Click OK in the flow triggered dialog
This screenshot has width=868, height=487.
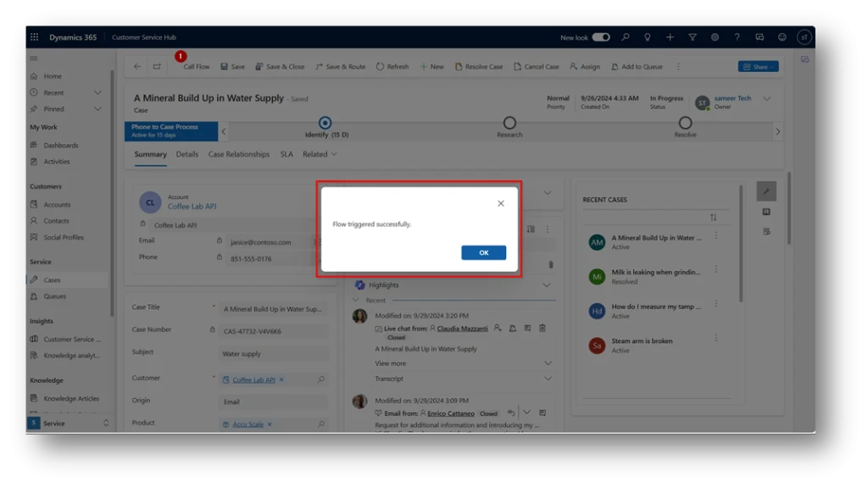pyautogui.click(x=483, y=252)
